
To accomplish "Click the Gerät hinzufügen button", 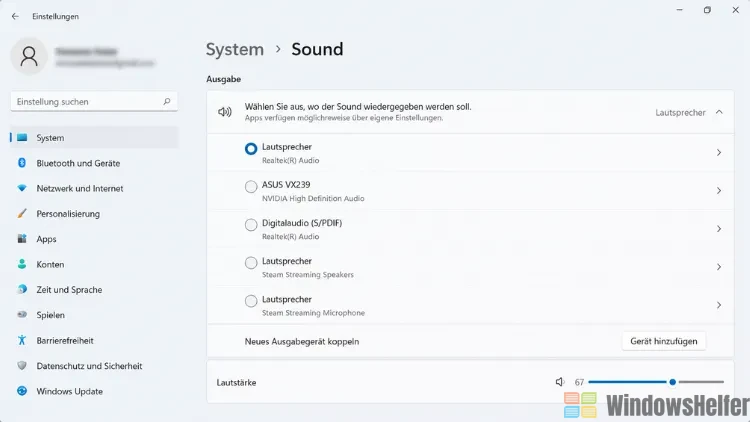I will [663, 341].
